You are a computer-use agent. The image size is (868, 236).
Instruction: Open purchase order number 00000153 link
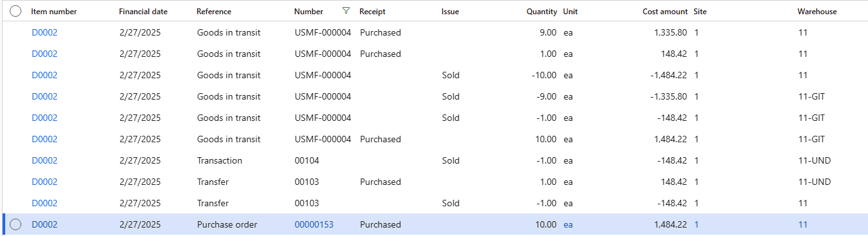[x=314, y=224]
